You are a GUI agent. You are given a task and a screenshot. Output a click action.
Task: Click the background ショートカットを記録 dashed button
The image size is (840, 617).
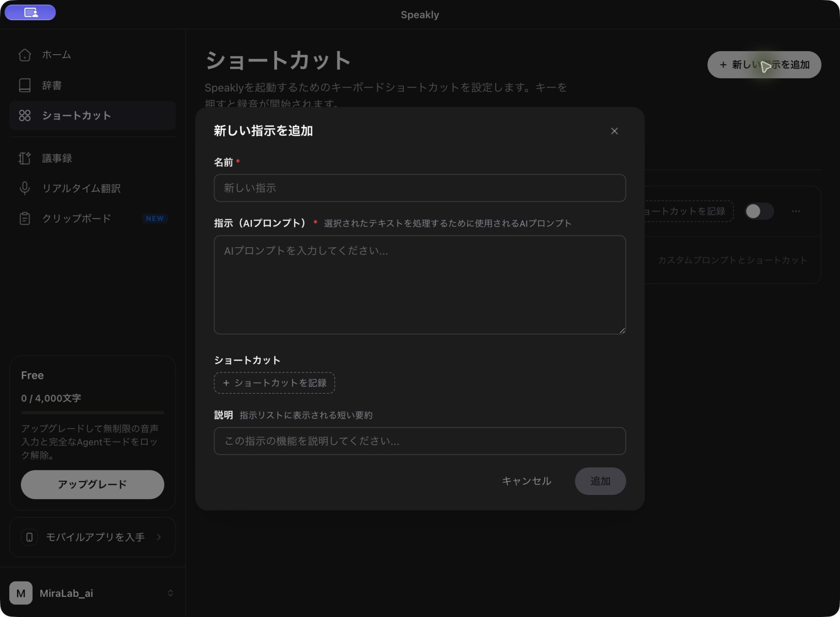(x=689, y=211)
